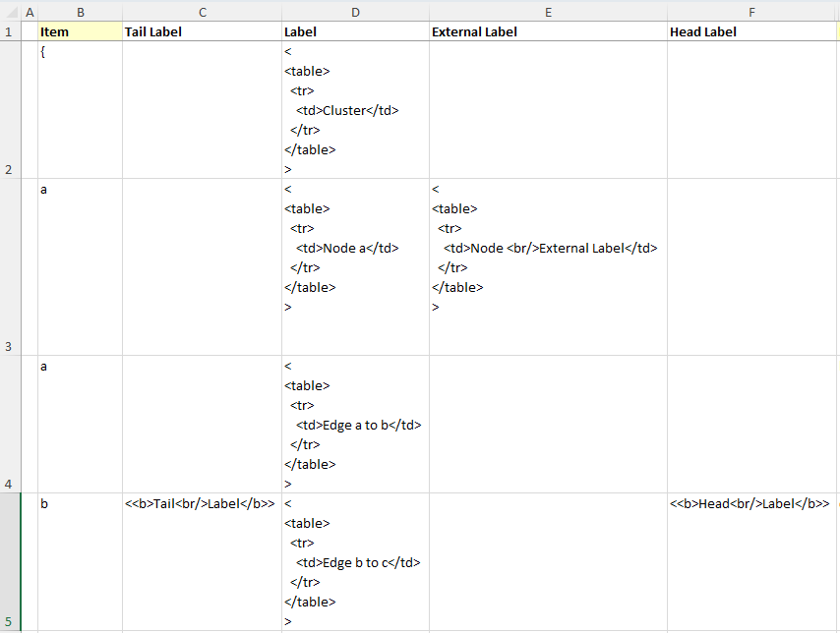Screen dimensions: 840x633
Task: Select the cell containing the Cluster table markup
Action: coord(355,110)
